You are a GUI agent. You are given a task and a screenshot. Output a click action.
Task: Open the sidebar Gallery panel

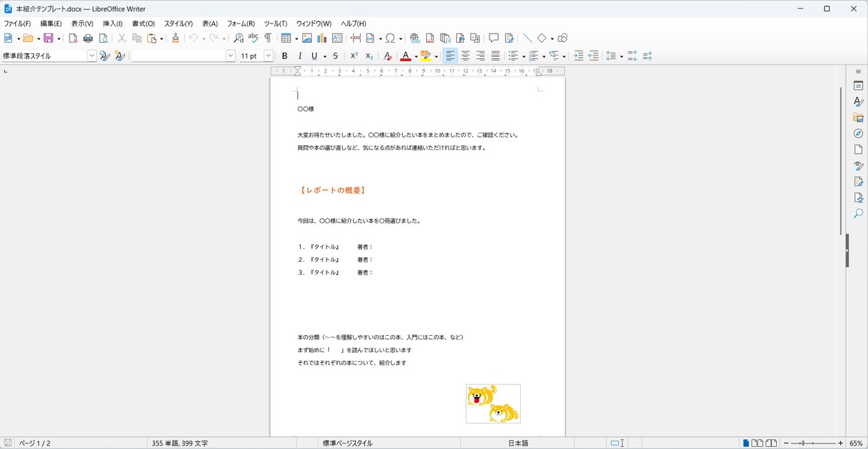pyautogui.click(x=859, y=117)
